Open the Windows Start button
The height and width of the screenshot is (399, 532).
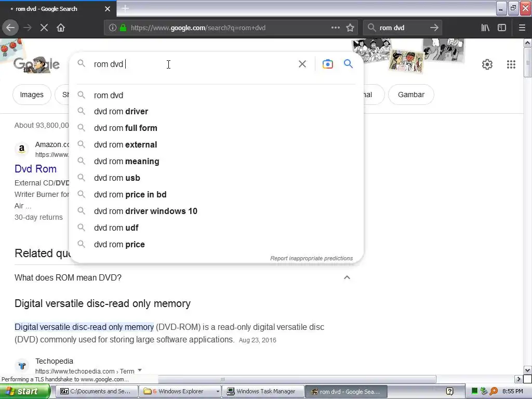25,392
